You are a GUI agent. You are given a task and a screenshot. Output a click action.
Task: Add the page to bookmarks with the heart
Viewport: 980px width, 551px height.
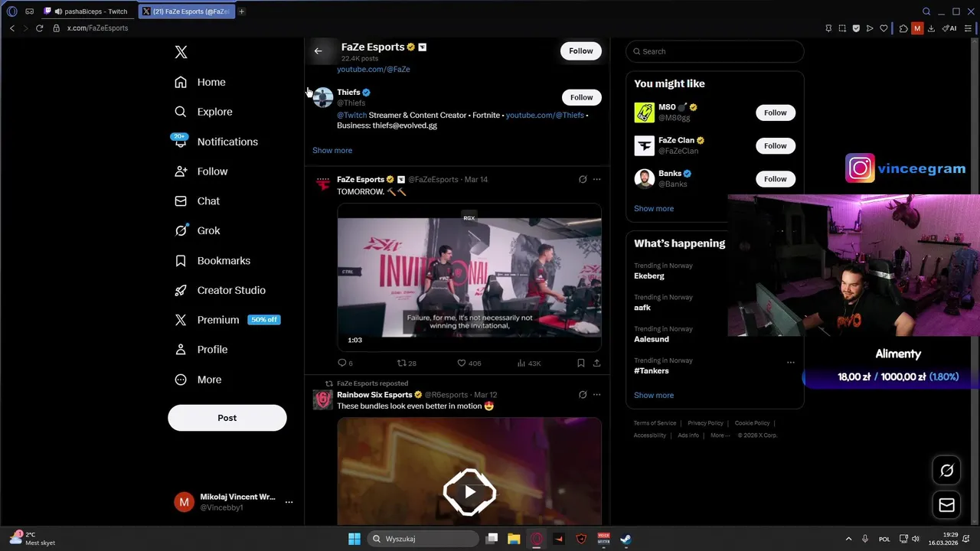[x=884, y=28]
